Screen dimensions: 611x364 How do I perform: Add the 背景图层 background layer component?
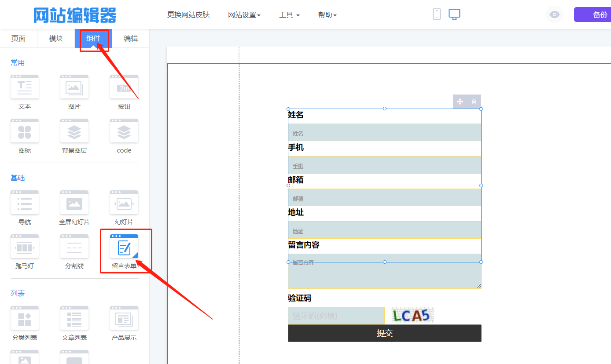pyautogui.click(x=74, y=131)
